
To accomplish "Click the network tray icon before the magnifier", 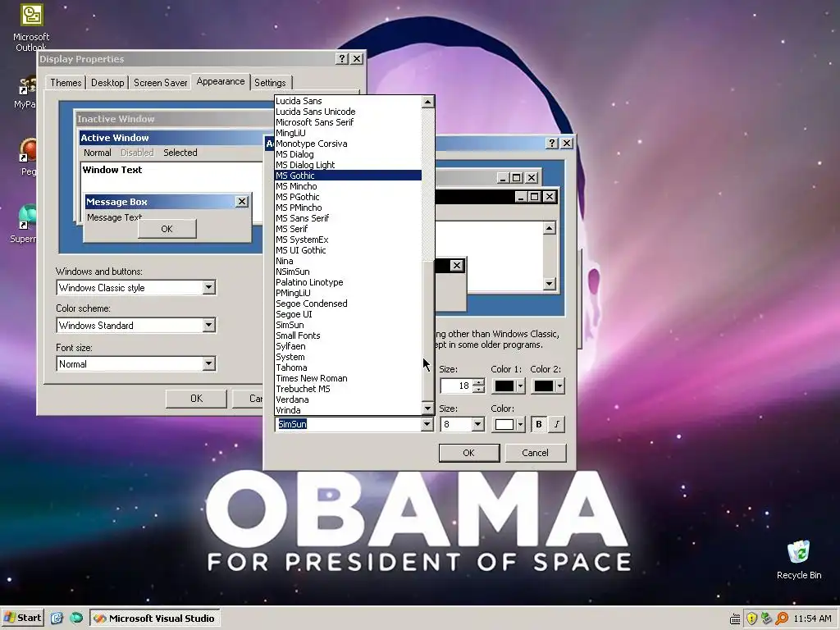I will (x=767, y=619).
